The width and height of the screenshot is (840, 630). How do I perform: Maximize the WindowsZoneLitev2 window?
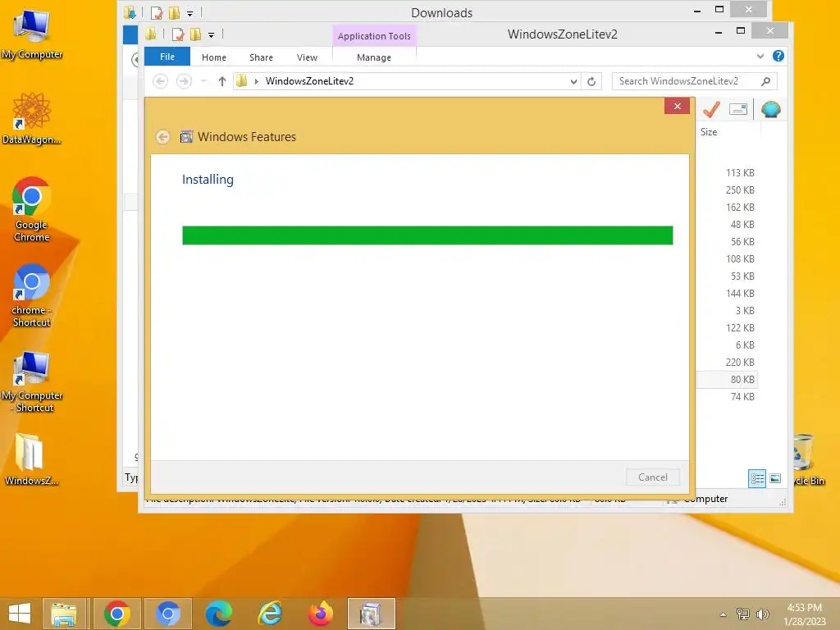[x=741, y=31]
